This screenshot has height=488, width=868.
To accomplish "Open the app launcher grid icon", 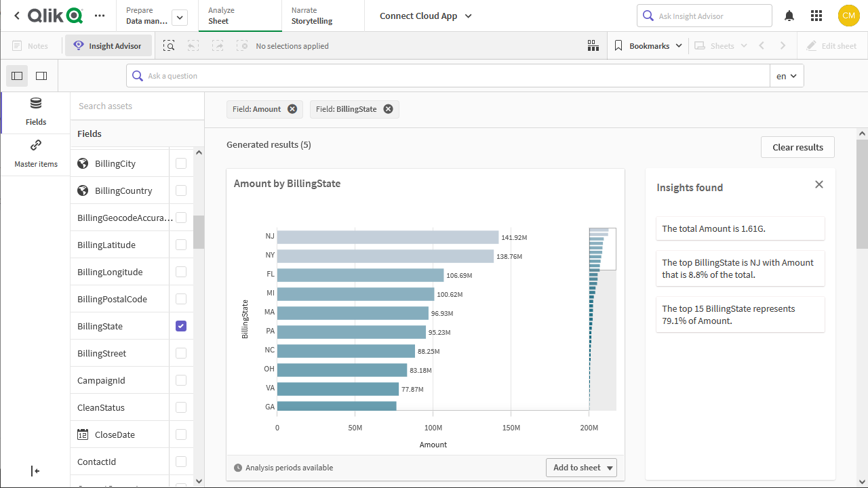I will (x=816, y=16).
